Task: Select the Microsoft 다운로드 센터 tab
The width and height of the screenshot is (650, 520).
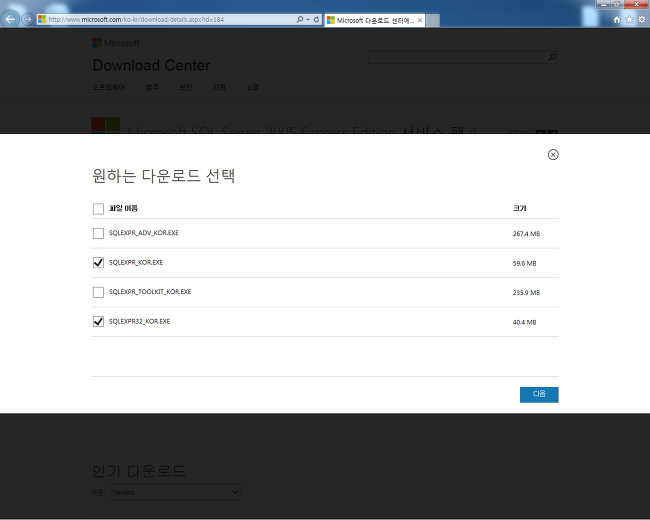Action: click(x=374, y=20)
